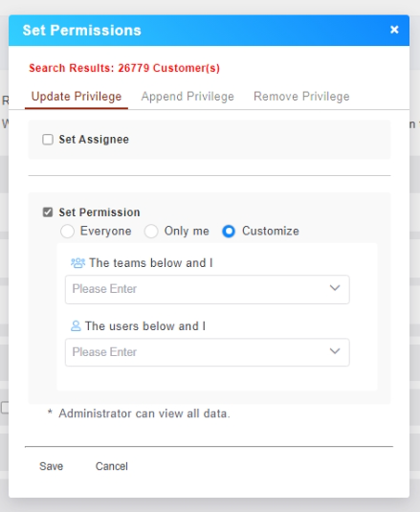Tick the Set Assignee checkbox
This screenshot has width=420, height=512.
coord(48,140)
